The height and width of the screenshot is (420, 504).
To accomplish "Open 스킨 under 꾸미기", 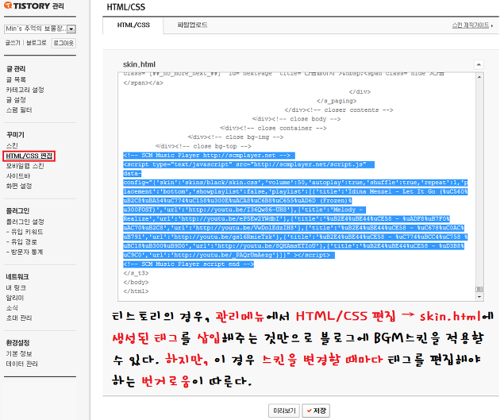I will click(x=12, y=145).
